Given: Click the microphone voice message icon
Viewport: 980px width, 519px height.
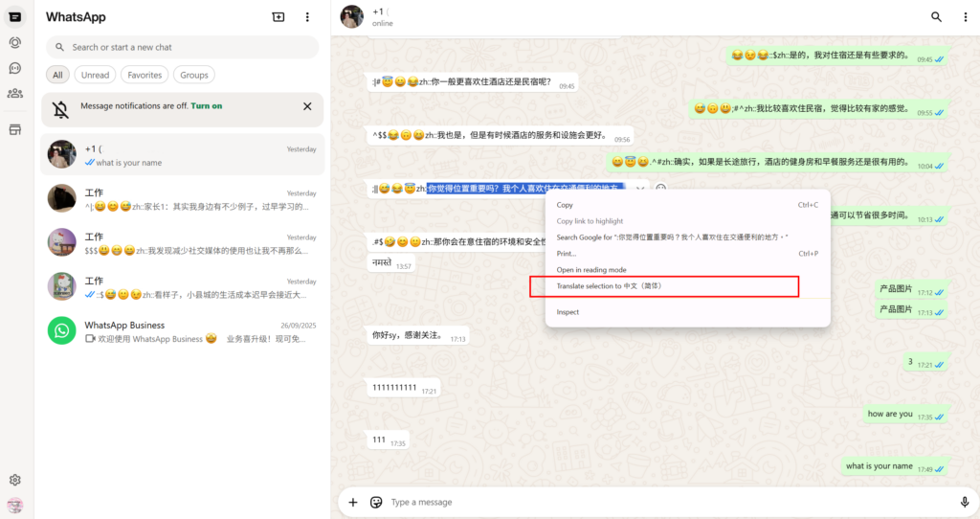Looking at the screenshot, I should (x=964, y=502).
